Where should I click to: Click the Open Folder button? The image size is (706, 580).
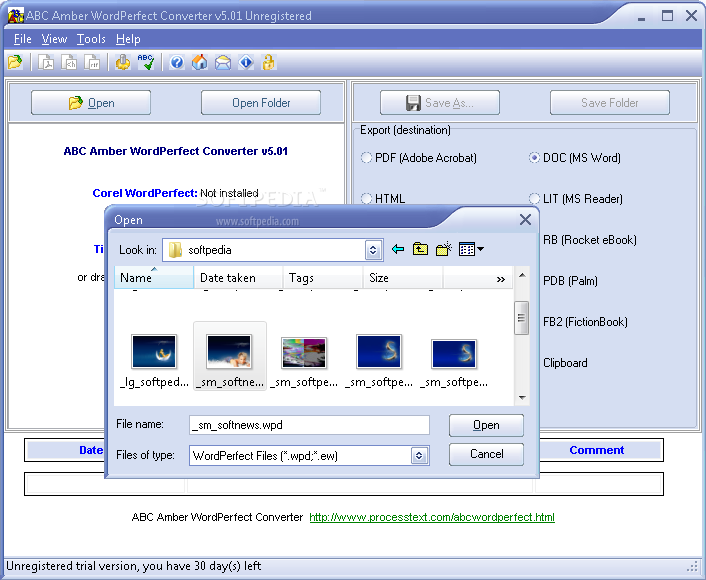[261, 103]
